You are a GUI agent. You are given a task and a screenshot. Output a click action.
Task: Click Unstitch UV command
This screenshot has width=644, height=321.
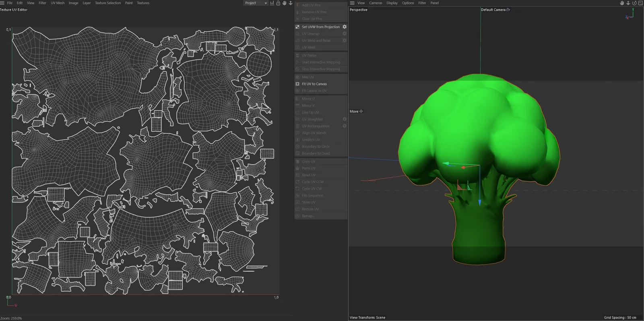pos(321,140)
